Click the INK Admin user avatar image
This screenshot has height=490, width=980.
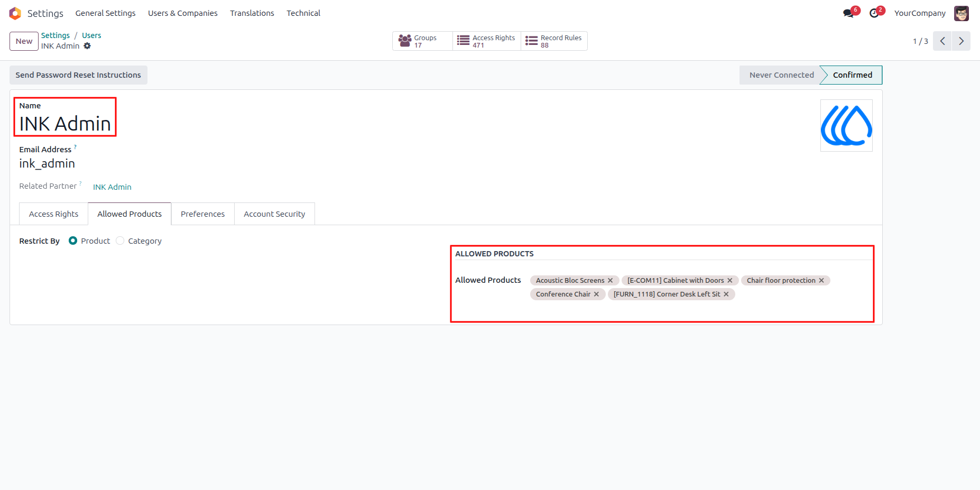pos(846,126)
